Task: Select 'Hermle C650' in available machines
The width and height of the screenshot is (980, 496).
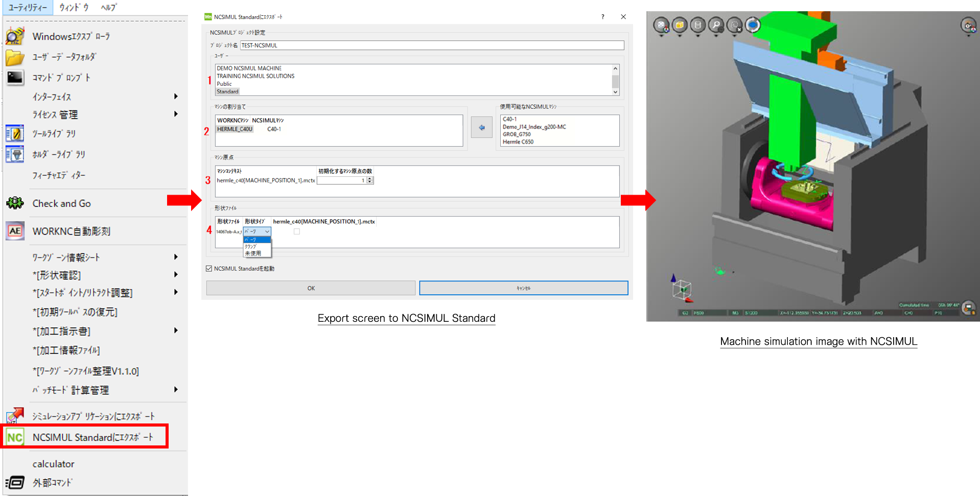Action: (x=518, y=142)
